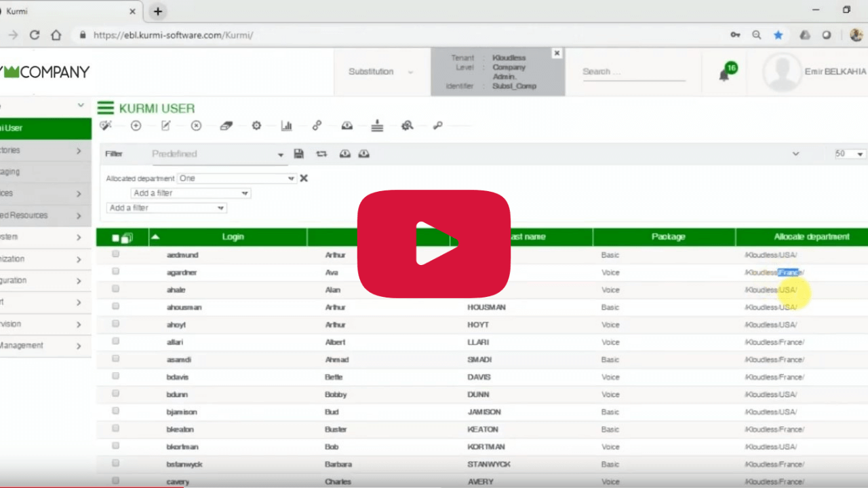Check the box for user ahale
This screenshot has height=488, width=868.
coord(115,289)
